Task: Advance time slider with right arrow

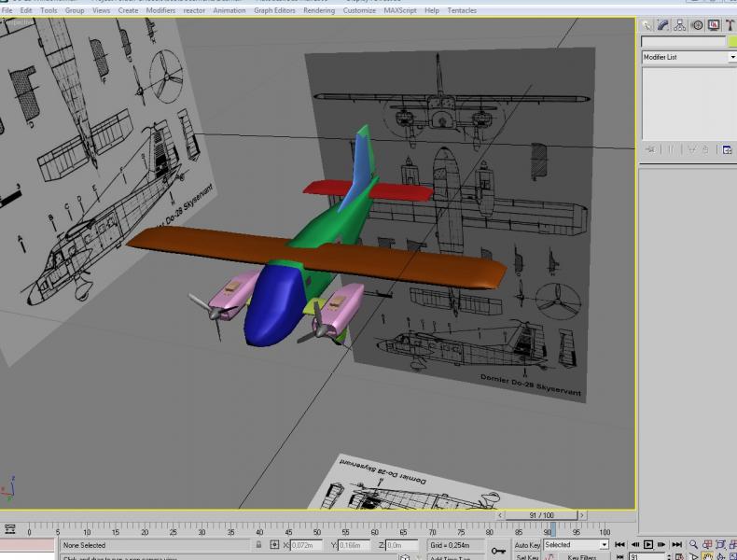Action: click(x=582, y=515)
